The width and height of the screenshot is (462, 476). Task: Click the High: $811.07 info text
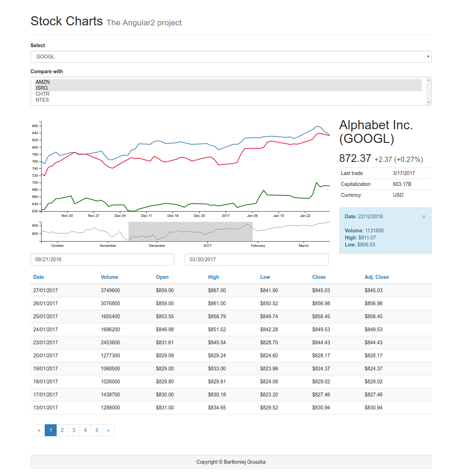[360, 238]
